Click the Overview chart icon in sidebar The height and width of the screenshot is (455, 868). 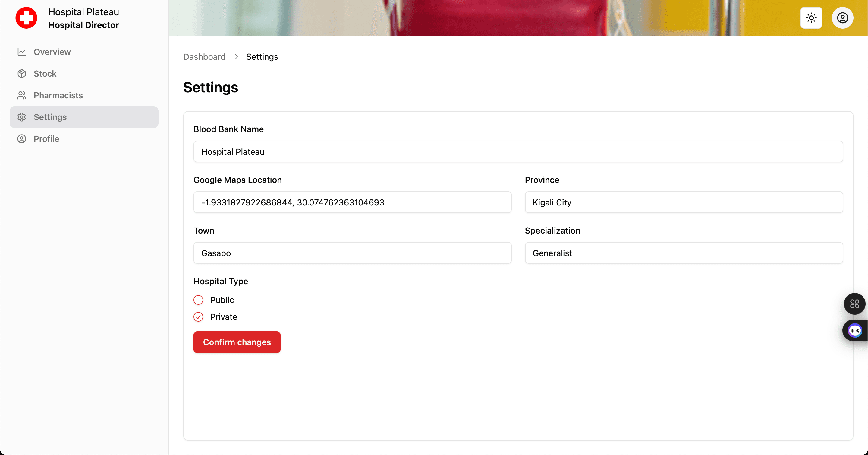pos(22,52)
